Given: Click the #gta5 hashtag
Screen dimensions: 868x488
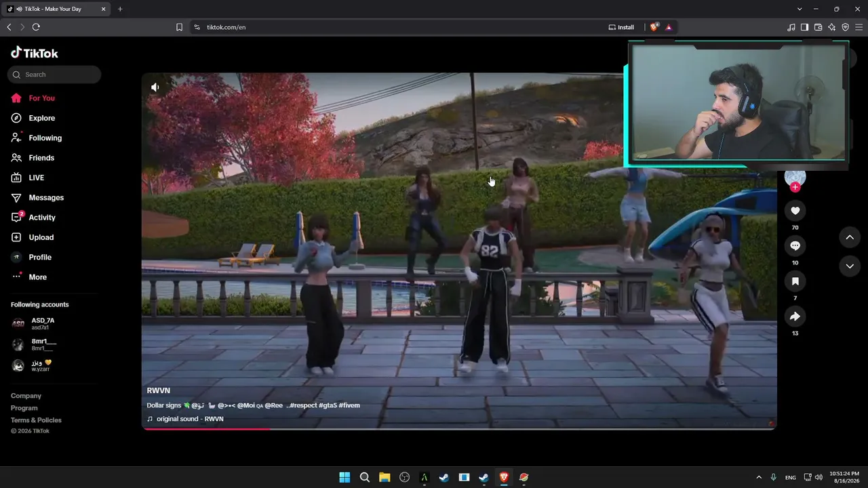Looking at the screenshot, I should click(x=328, y=405).
